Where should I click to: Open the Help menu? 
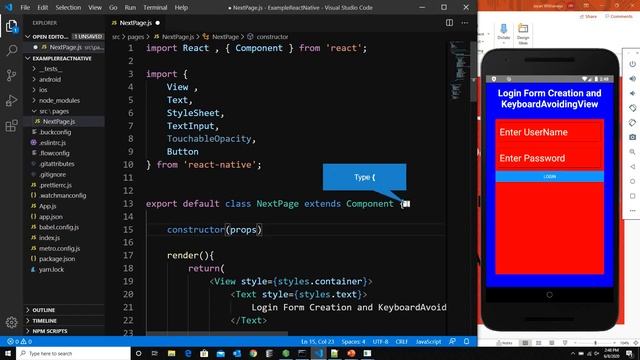(181, 7)
